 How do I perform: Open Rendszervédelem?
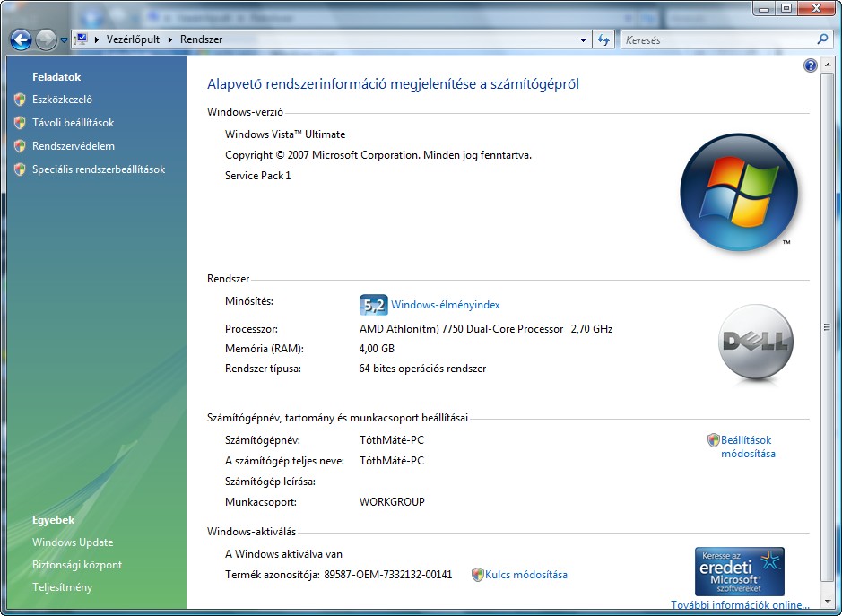click(74, 146)
